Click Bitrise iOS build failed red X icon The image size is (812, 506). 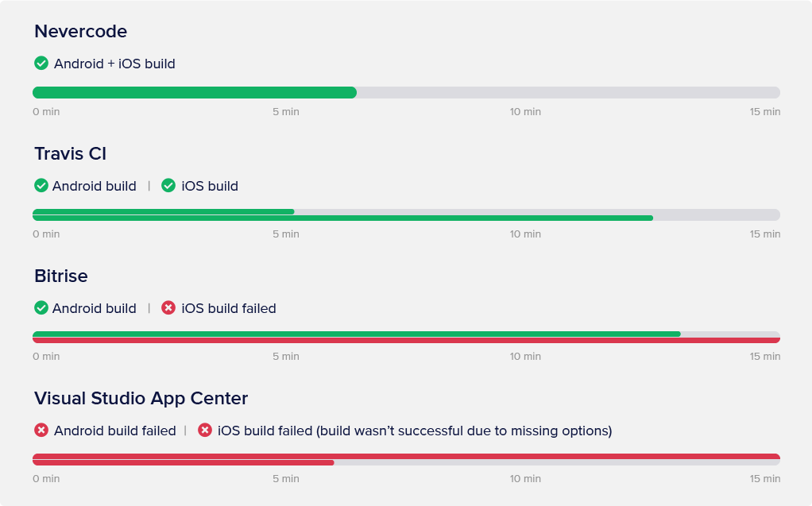(x=168, y=308)
